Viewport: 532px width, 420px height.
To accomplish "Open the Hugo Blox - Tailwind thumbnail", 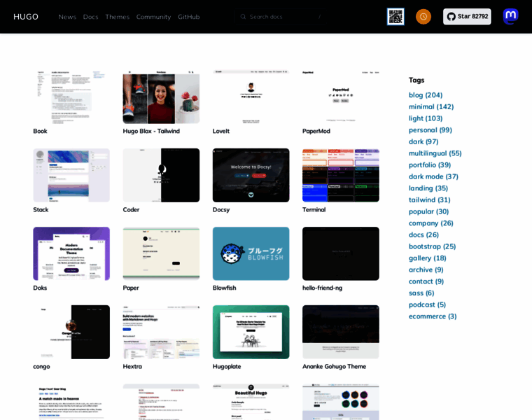I will [x=161, y=97].
